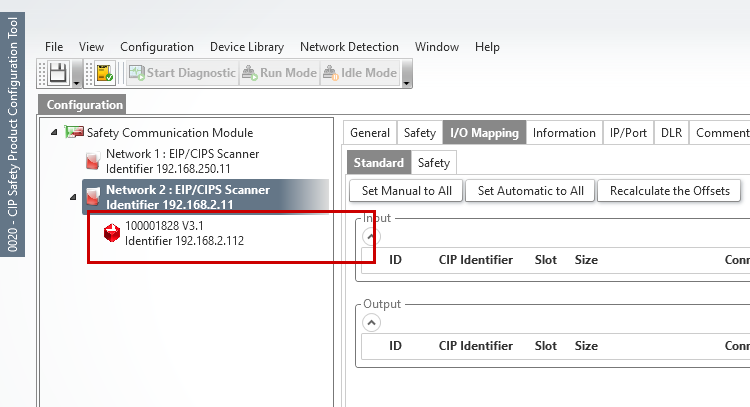Select the Configuration panel tab

(82, 105)
